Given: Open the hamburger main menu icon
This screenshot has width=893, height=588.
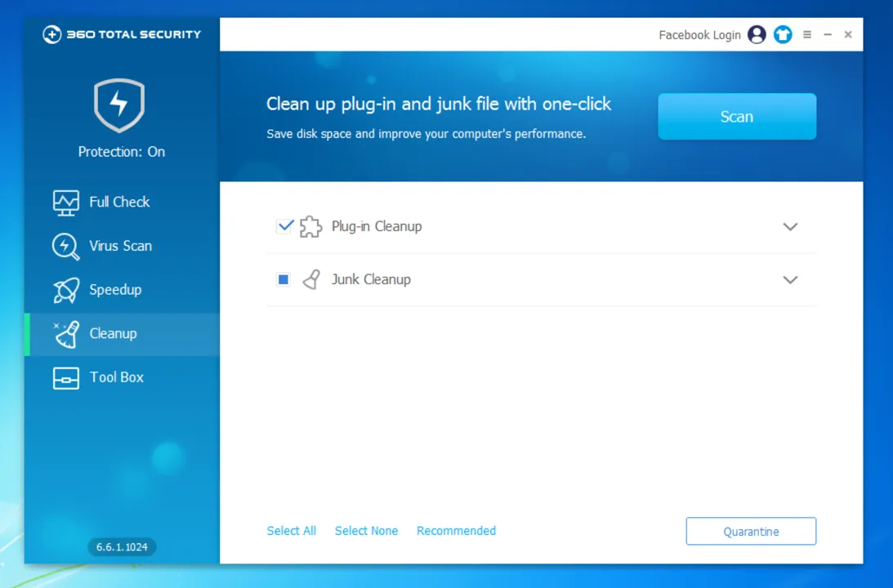Looking at the screenshot, I should pyautogui.click(x=807, y=35).
